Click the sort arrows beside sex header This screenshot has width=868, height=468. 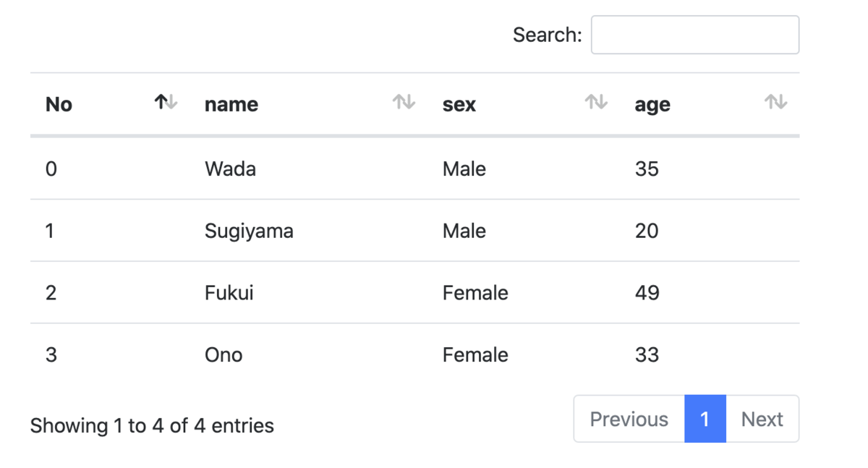[596, 103]
